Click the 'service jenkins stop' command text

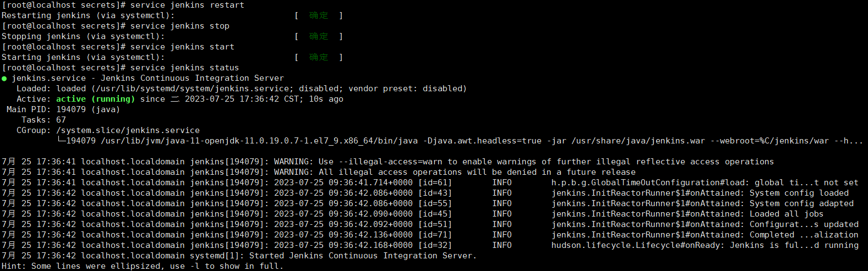click(x=179, y=26)
